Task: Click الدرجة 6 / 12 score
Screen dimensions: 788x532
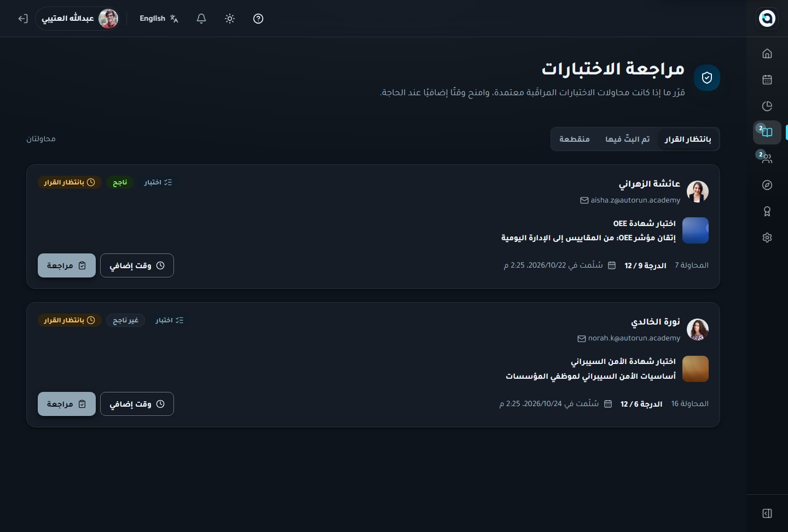Action: [641, 404]
